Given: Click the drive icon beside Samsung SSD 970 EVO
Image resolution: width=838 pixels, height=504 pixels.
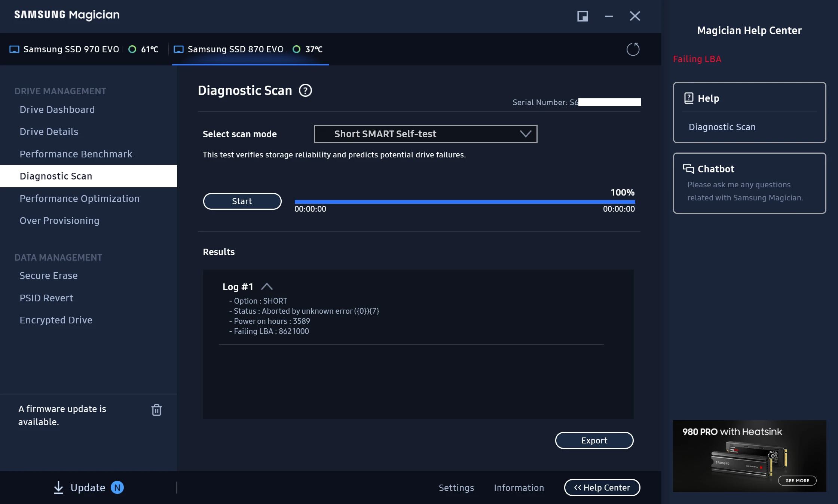Looking at the screenshot, I should [14, 49].
